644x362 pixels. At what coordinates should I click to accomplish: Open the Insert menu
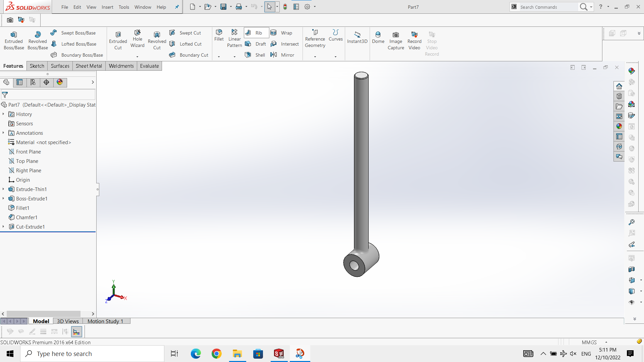click(x=107, y=7)
